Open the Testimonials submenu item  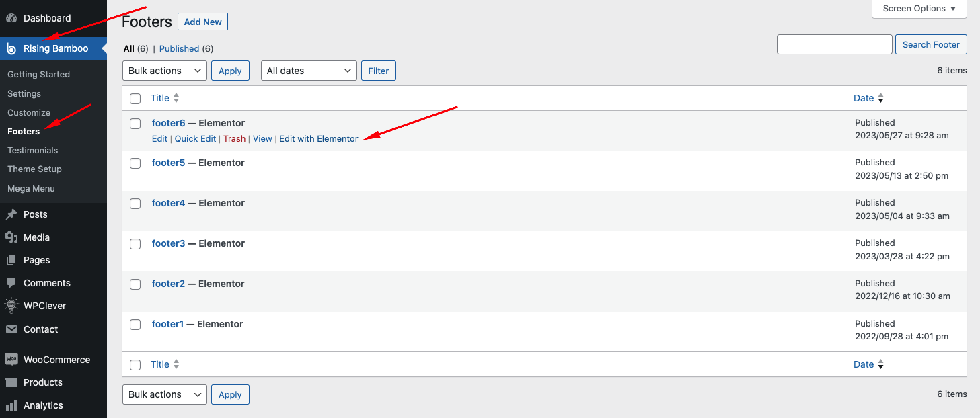point(32,150)
